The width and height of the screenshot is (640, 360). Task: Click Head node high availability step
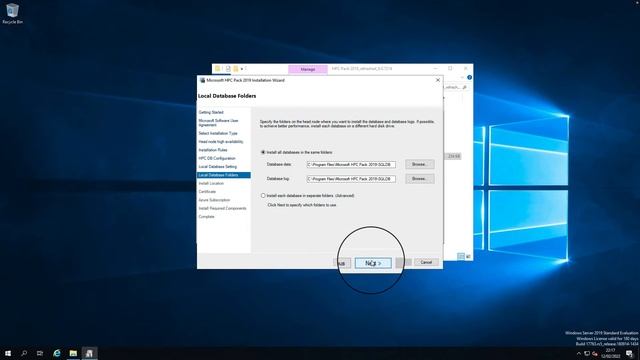point(221,142)
